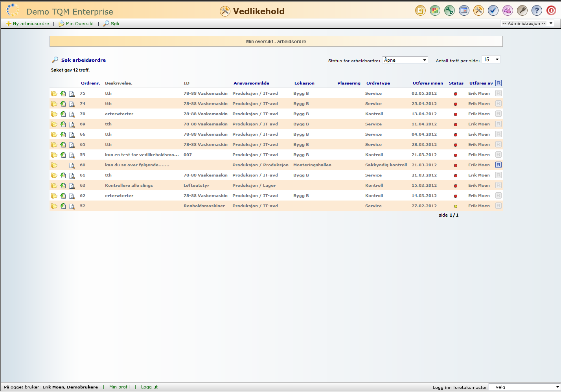Click green arrow icon for order 61
The height and width of the screenshot is (392, 561).
(63, 175)
